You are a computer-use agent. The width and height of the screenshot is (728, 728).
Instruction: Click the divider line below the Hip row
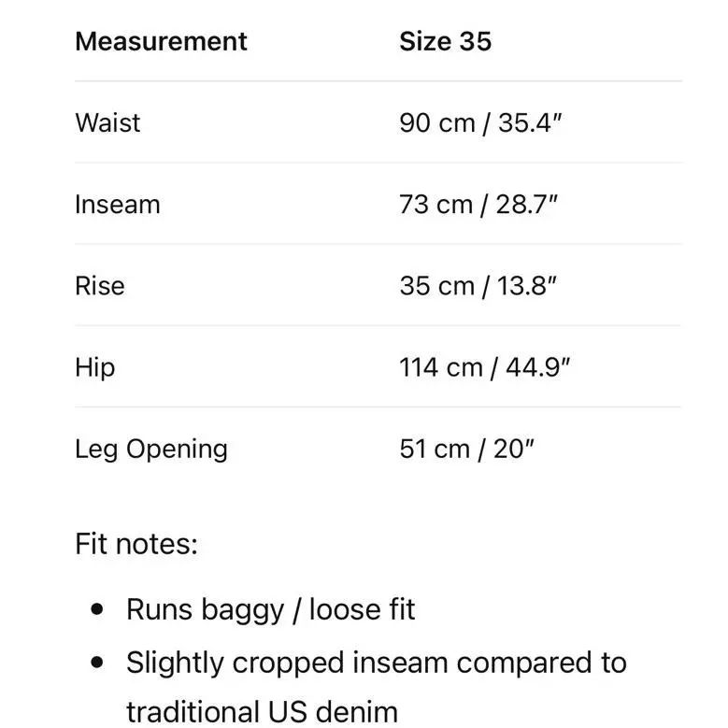pyautogui.click(x=378, y=407)
